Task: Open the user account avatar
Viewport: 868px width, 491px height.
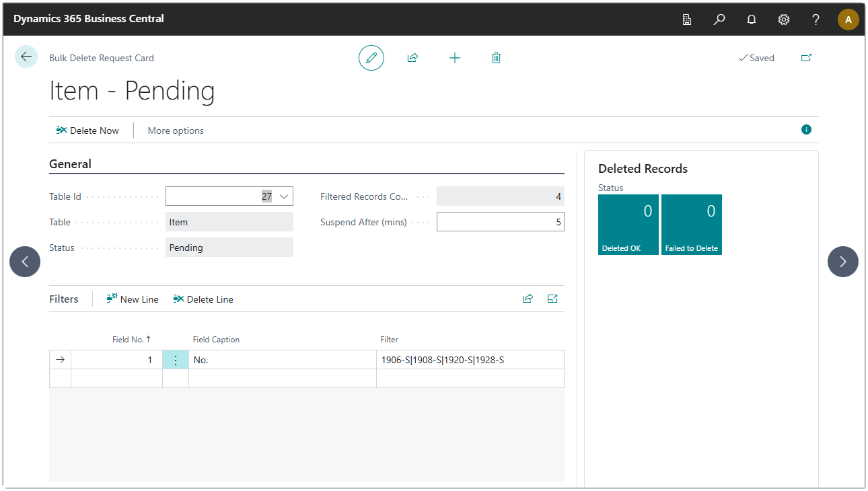Action: click(848, 20)
